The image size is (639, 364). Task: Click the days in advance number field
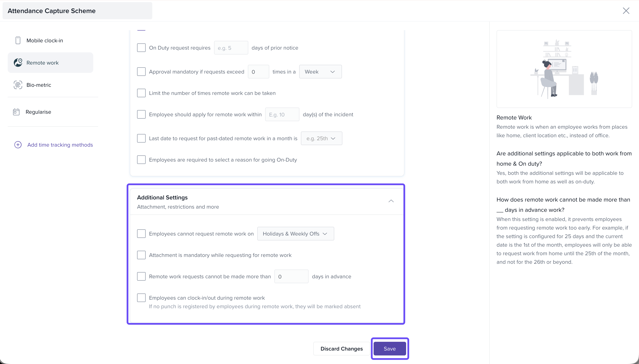point(291,277)
